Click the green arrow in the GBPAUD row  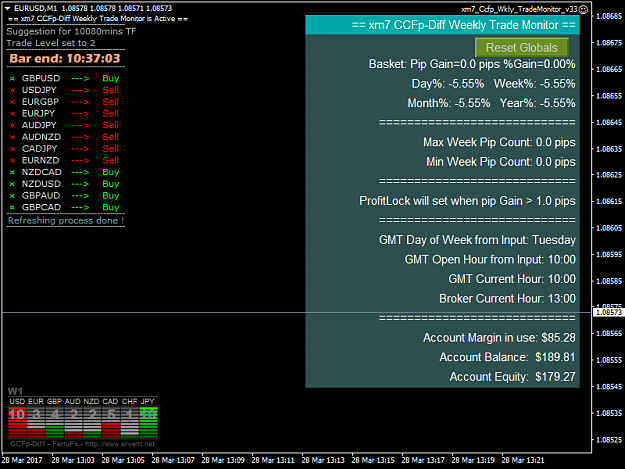(80, 196)
